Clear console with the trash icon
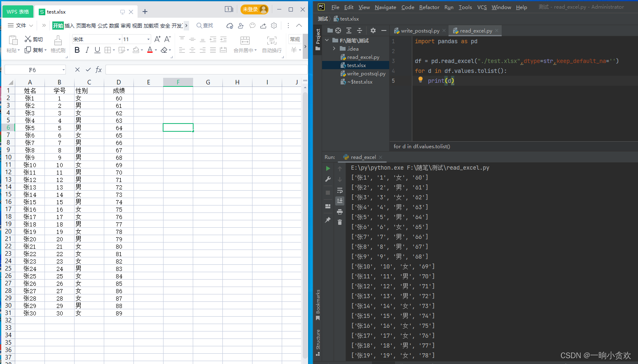 [x=340, y=222]
